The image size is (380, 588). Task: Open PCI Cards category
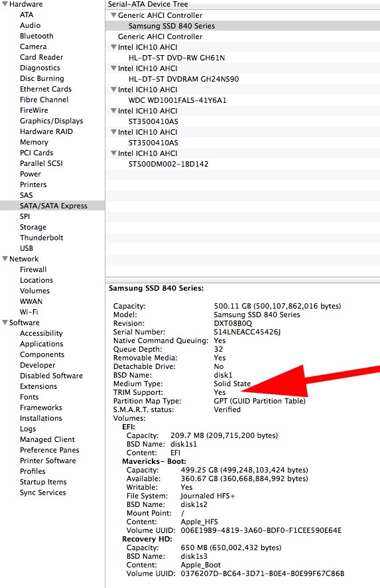[x=36, y=153]
